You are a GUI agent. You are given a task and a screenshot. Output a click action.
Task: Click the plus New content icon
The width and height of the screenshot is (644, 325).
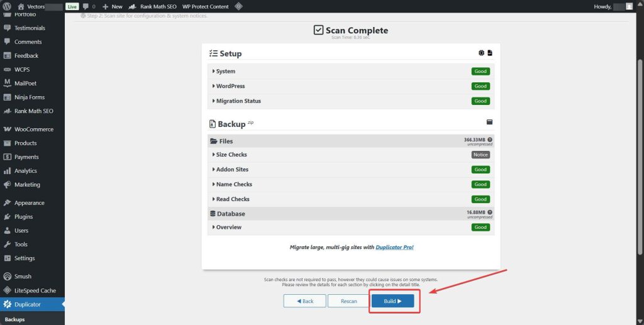tap(105, 6)
